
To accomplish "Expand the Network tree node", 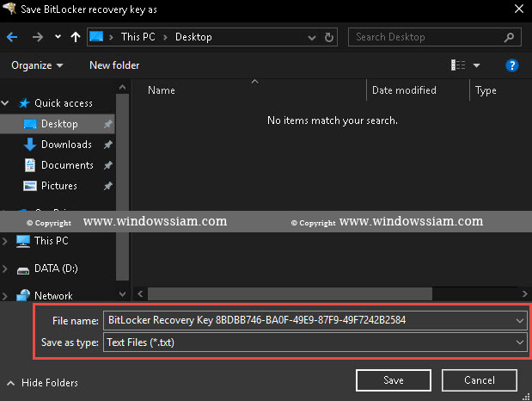I will coord(5,296).
